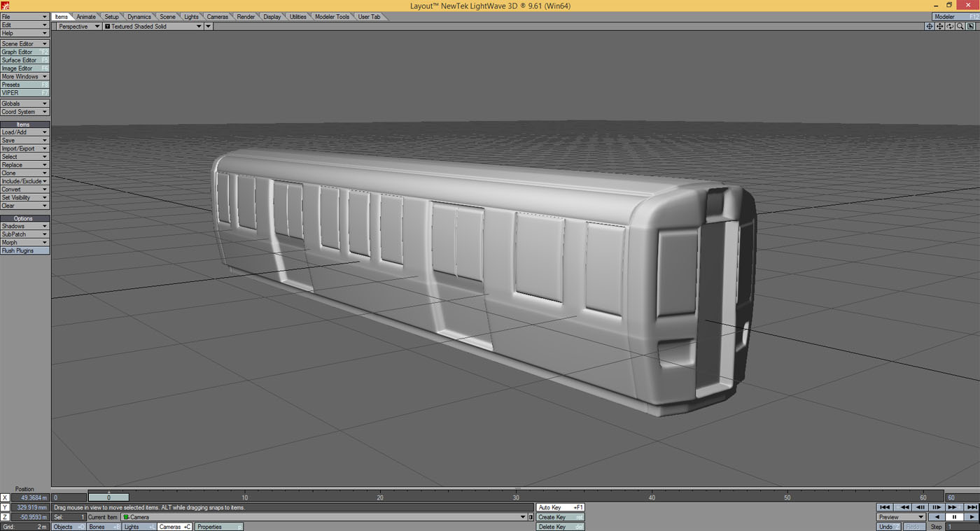This screenshot has width=980, height=531.
Task: Click the viewport center-view crosshair icon
Action: pos(929,27)
